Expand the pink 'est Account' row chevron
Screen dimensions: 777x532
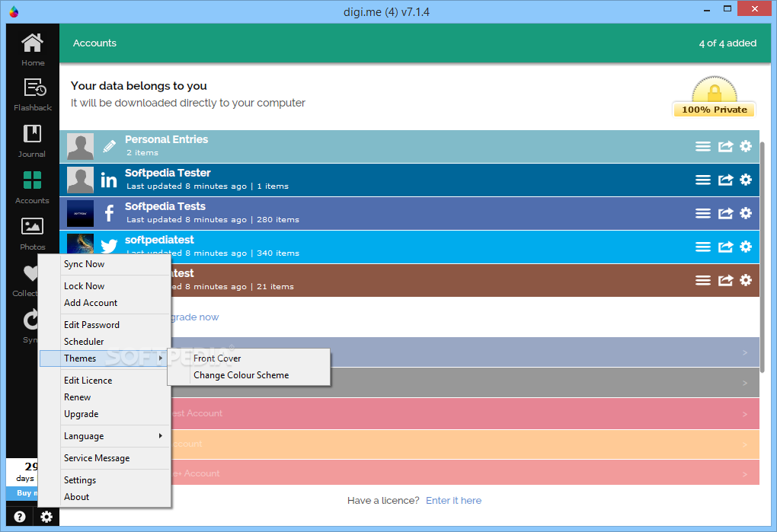coord(745,414)
